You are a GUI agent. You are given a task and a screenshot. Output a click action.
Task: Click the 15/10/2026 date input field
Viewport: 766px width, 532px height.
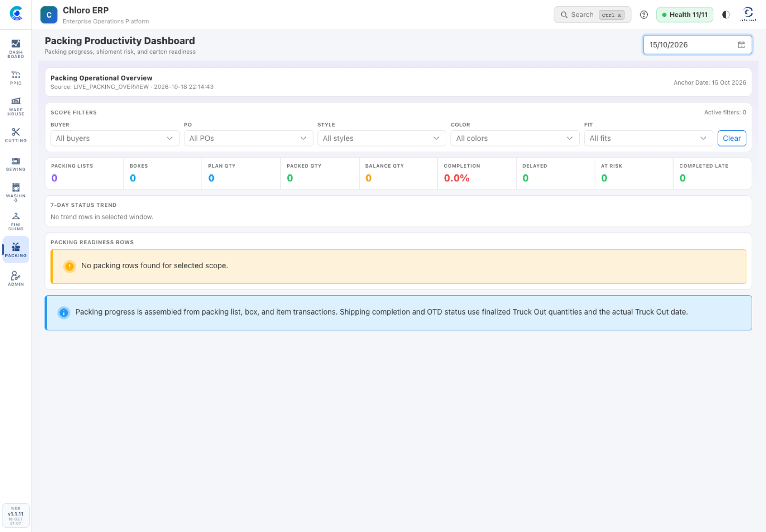698,45
